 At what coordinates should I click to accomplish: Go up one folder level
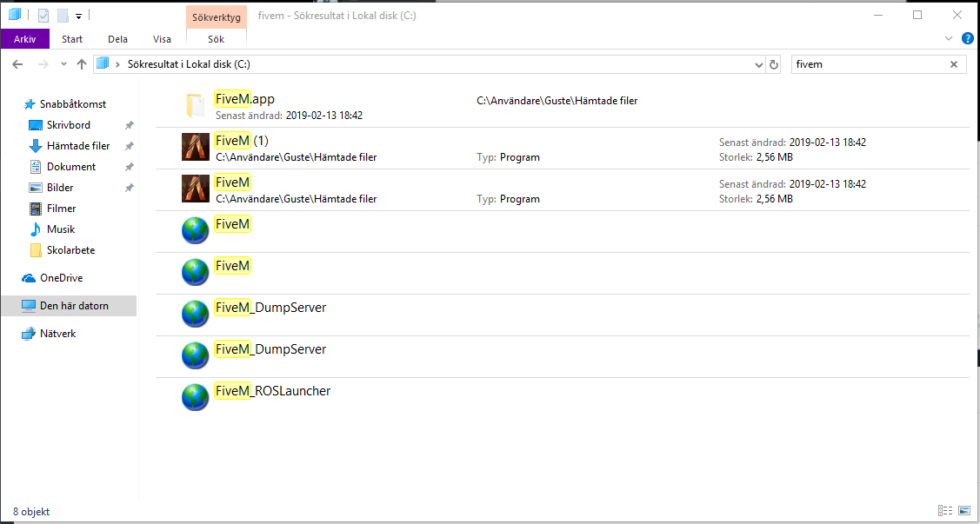81,64
